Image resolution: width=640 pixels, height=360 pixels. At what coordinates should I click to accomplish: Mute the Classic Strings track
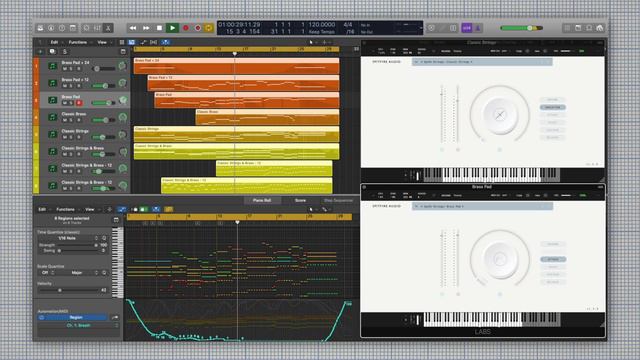[x=64, y=137]
